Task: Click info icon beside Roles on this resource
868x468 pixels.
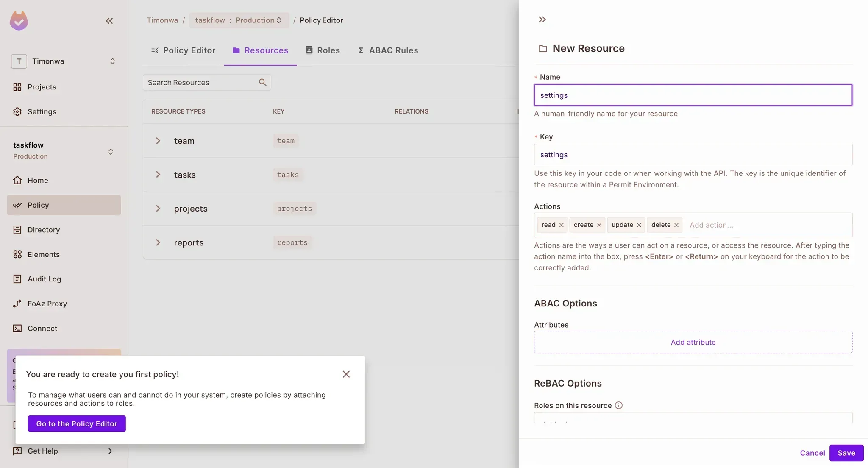Action: (x=619, y=405)
